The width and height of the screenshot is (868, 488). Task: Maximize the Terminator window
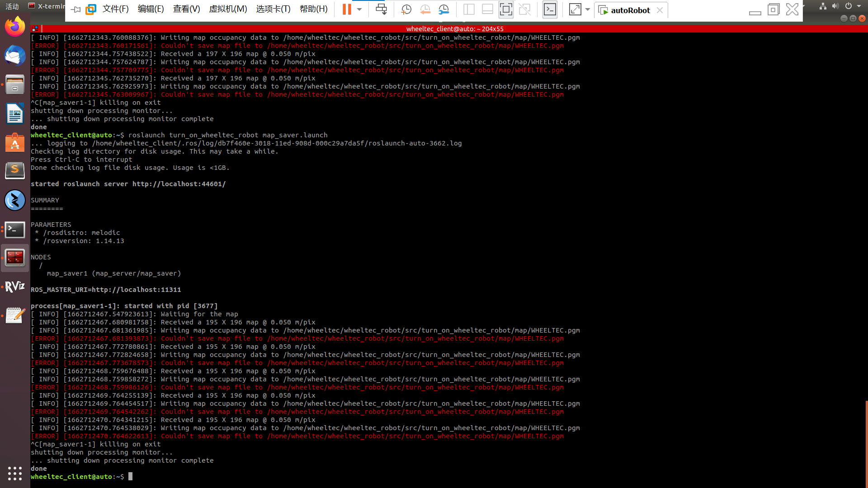coord(853,19)
